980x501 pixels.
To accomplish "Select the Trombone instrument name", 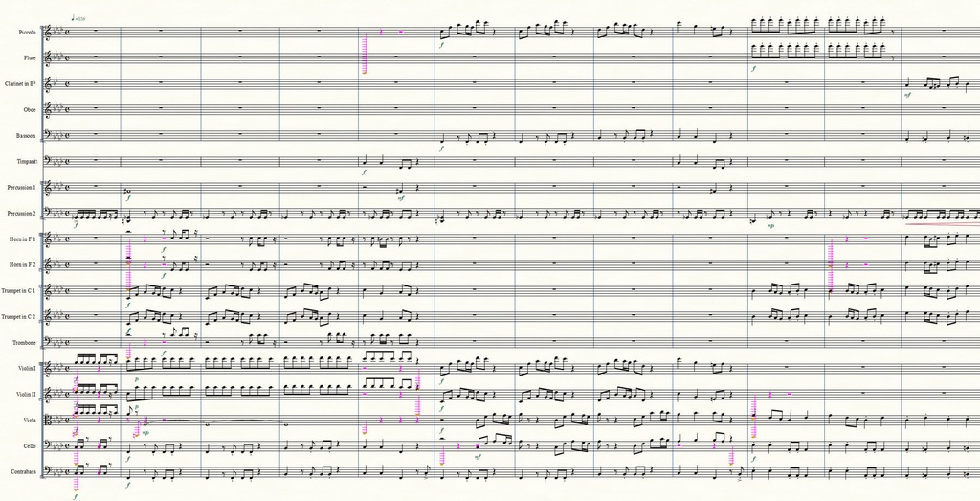I will [24, 343].
